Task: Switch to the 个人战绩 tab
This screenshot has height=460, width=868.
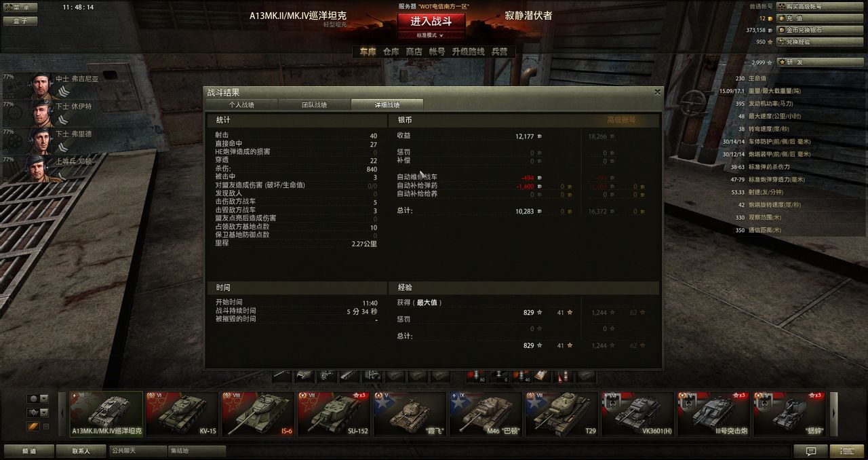Action: [x=241, y=104]
